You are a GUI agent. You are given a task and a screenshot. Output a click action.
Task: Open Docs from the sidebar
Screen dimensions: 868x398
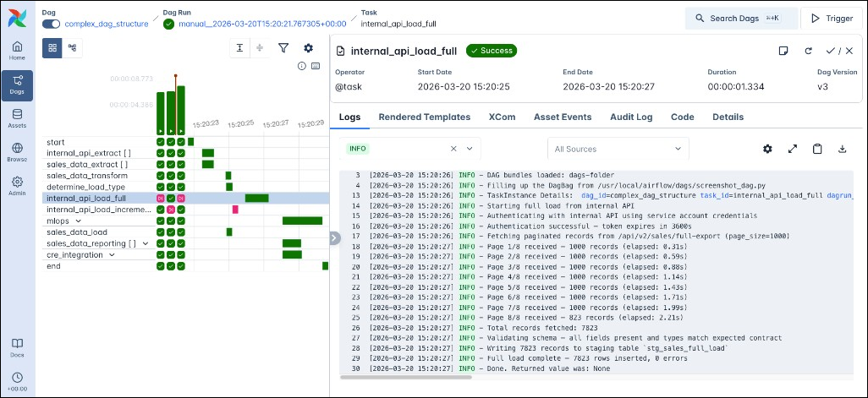[17, 348]
